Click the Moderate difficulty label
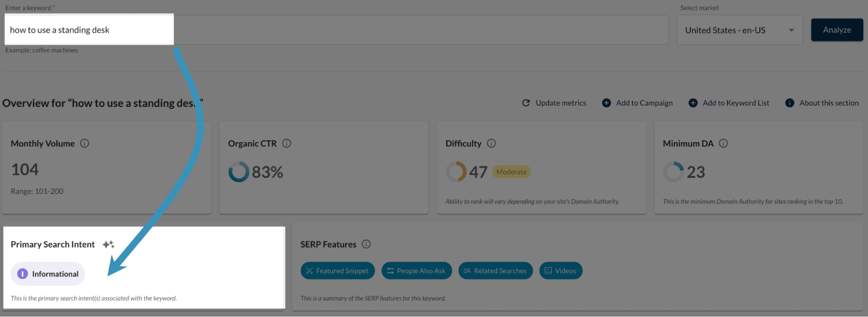The height and width of the screenshot is (317, 868). tap(511, 172)
